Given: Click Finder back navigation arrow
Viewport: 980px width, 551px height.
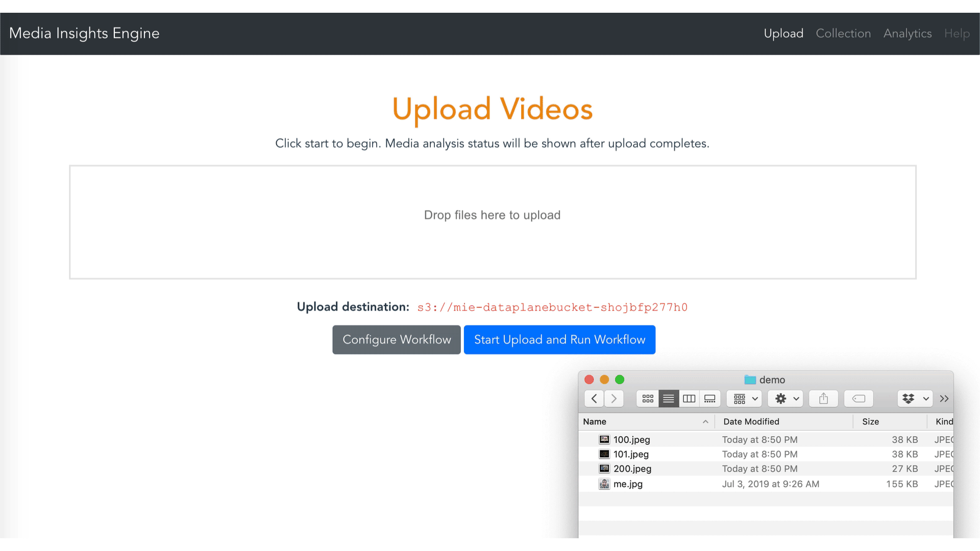Looking at the screenshot, I should click(x=594, y=398).
